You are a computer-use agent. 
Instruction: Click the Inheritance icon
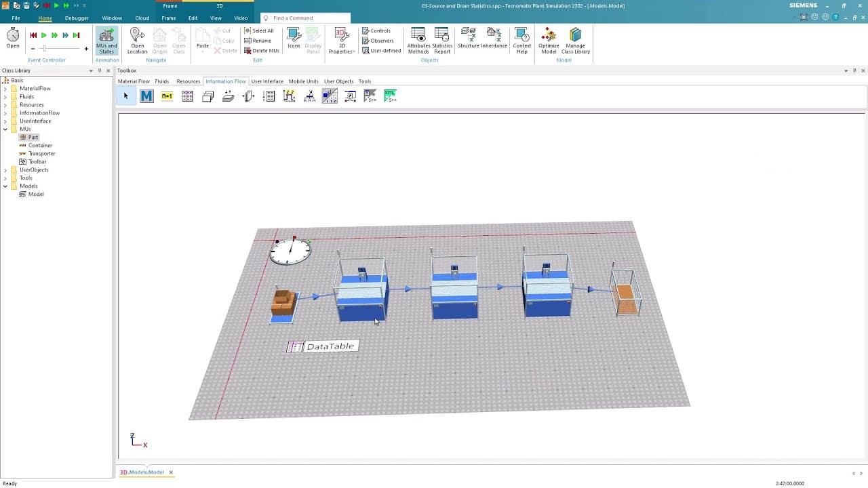point(494,39)
